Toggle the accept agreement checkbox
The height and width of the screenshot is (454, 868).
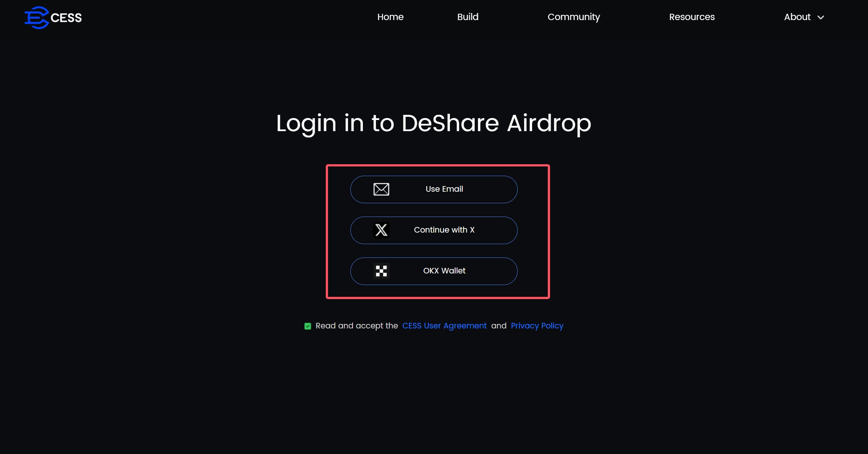[x=308, y=326]
